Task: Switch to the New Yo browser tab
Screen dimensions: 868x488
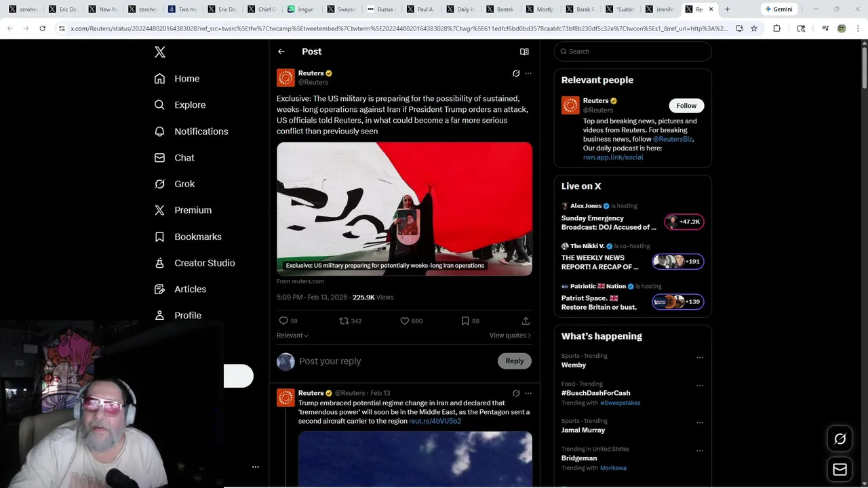Action: click(102, 9)
